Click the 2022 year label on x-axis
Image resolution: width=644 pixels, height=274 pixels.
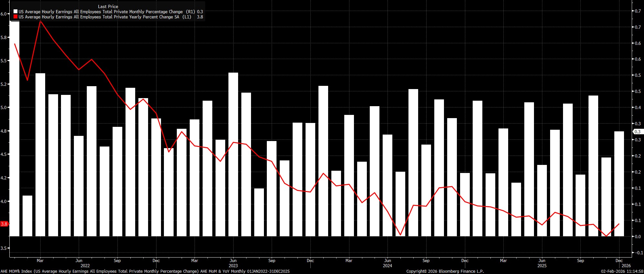(85, 266)
